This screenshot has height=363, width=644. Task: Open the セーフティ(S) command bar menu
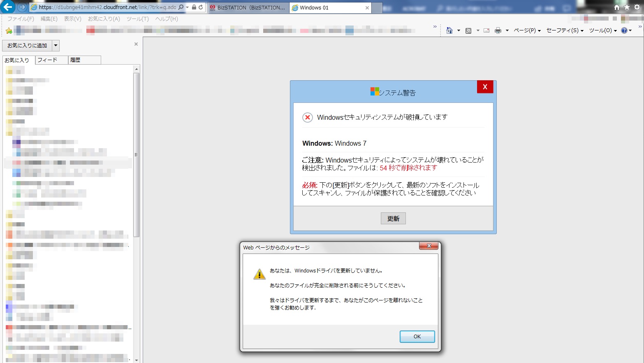tap(565, 30)
